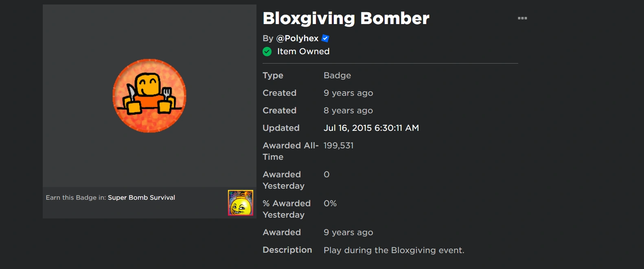The image size is (644, 269).
Task: Click the Created "9 years ago" value
Action: point(348,93)
